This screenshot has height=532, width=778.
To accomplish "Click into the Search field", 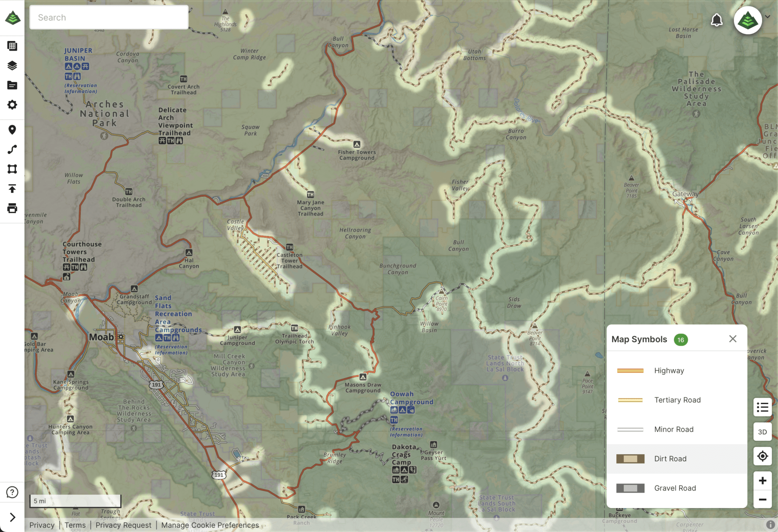I will point(109,17).
